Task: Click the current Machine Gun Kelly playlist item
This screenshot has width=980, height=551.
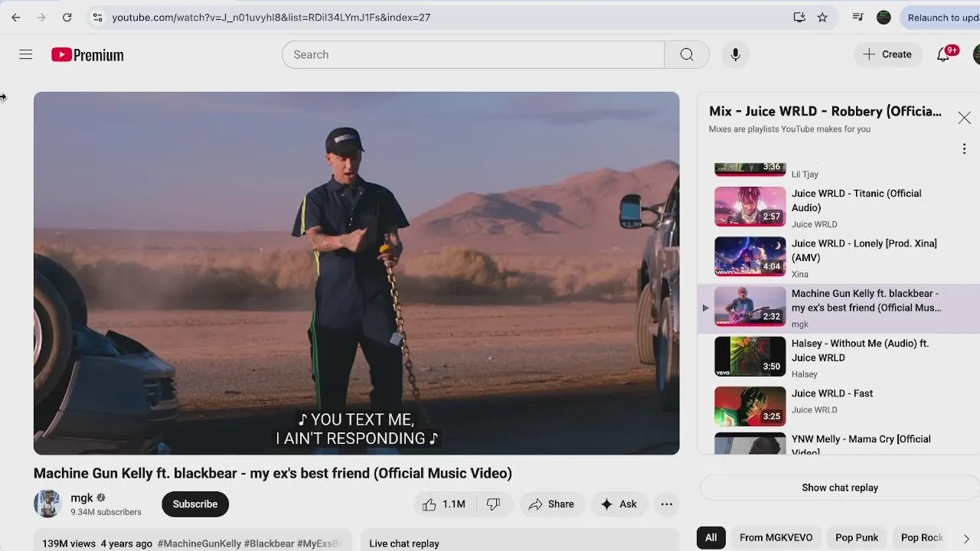Action: coord(838,308)
